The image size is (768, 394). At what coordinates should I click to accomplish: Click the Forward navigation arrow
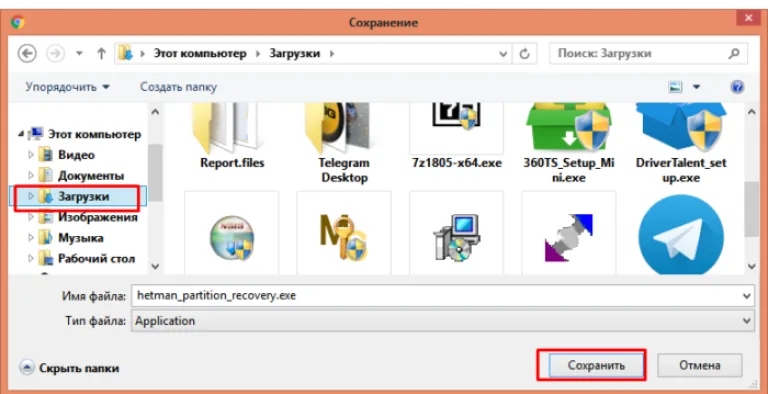point(55,53)
